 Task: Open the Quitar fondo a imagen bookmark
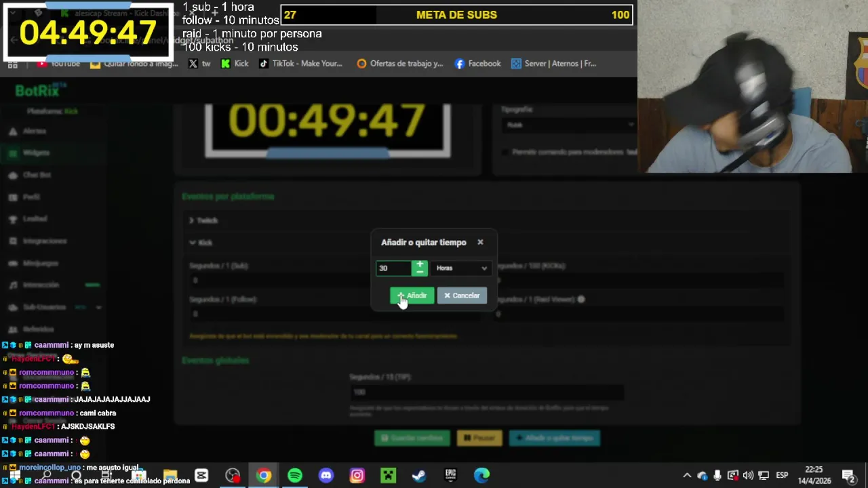point(134,64)
